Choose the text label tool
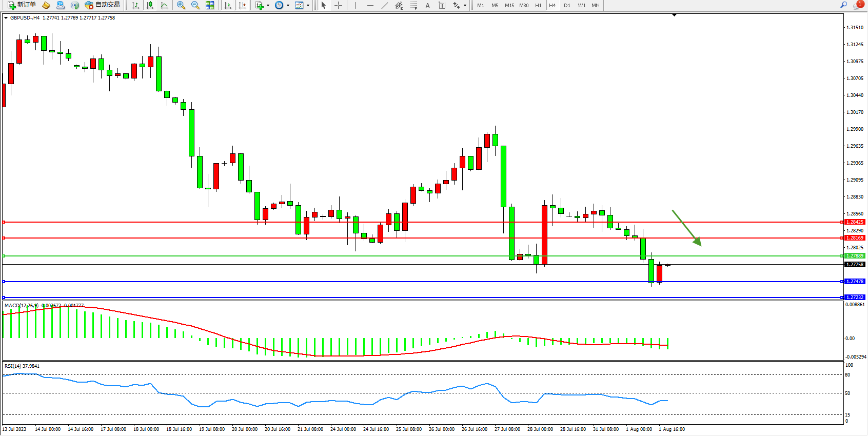868x436 pixels. 442,5
